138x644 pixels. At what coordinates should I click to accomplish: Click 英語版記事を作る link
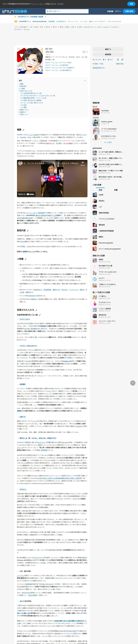pos(99,68)
